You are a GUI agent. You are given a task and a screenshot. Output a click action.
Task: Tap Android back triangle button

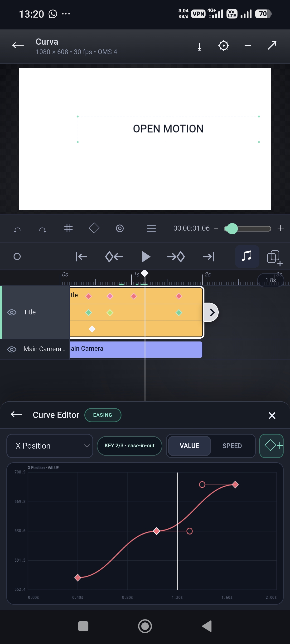207,626
